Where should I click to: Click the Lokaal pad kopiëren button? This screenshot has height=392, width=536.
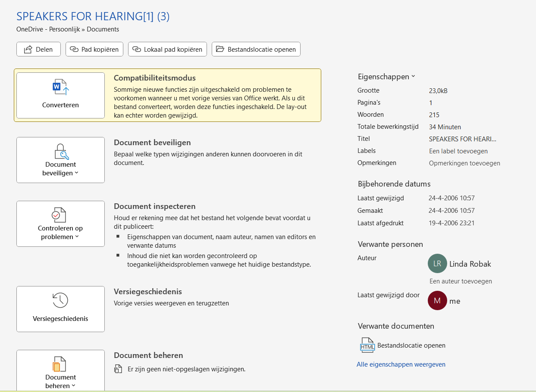167,49
